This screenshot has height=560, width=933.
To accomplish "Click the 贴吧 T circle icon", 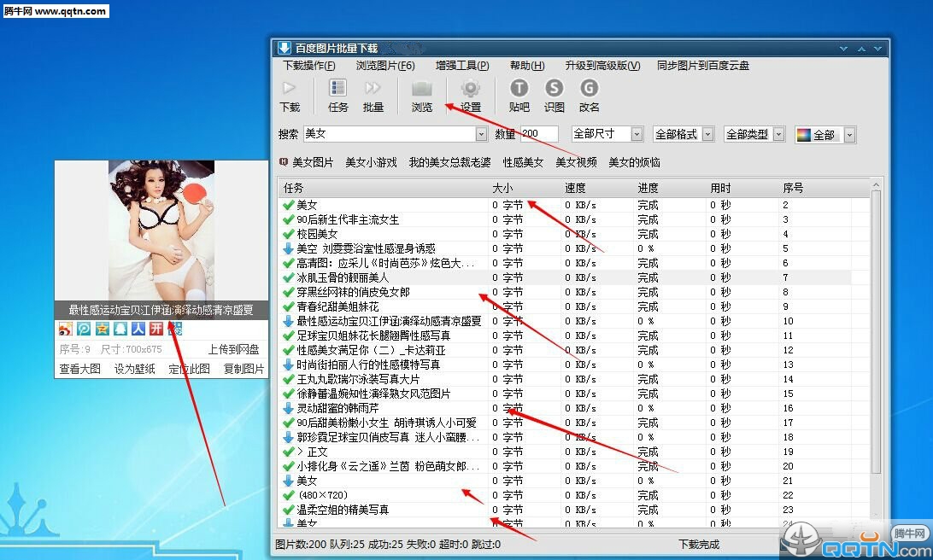I will [x=519, y=88].
